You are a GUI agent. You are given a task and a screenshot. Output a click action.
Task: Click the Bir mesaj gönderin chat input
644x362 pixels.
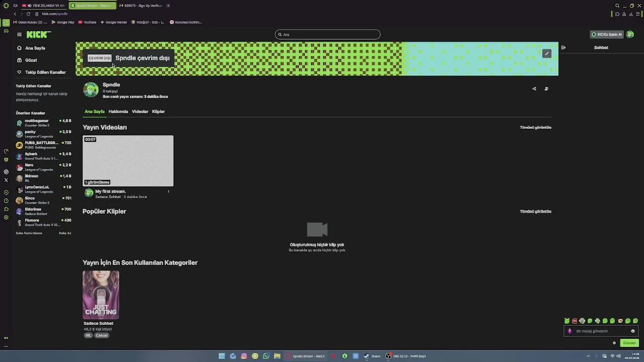(601, 331)
